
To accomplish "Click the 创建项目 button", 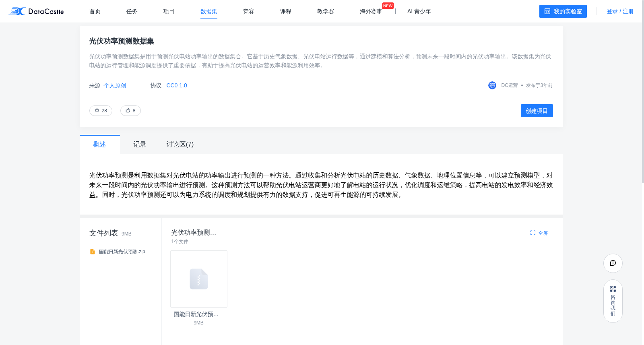I will point(537,111).
